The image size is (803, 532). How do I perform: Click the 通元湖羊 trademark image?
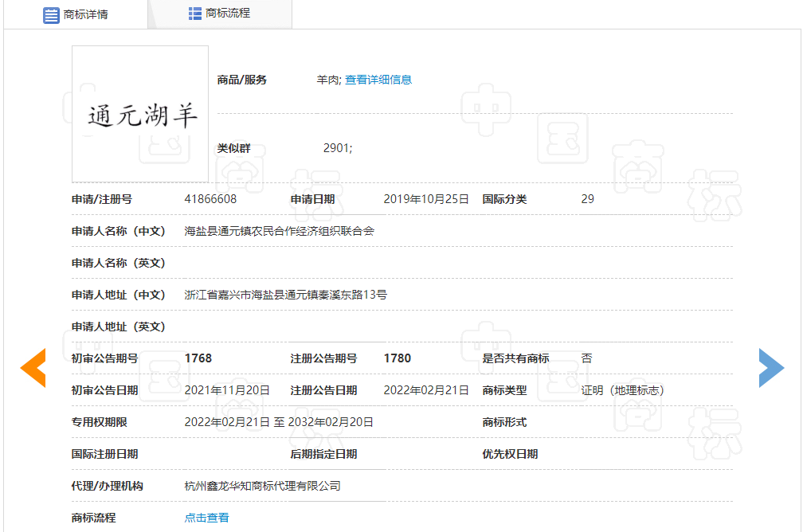click(x=140, y=114)
